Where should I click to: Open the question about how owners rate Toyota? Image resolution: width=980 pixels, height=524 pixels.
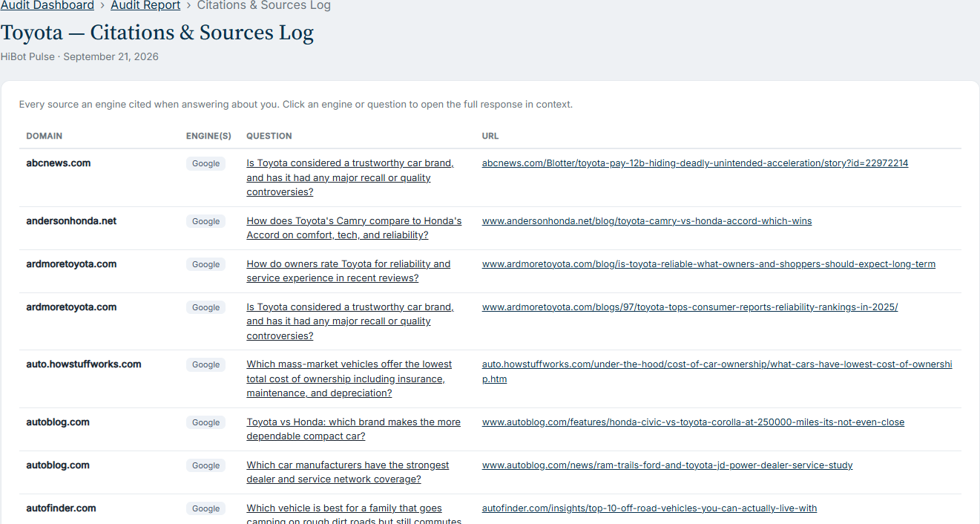tap(349, 271)
